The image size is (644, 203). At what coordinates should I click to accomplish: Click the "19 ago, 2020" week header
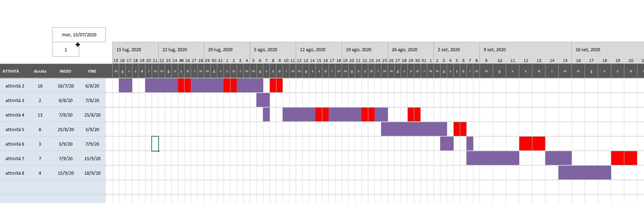(x=364, y=50)
